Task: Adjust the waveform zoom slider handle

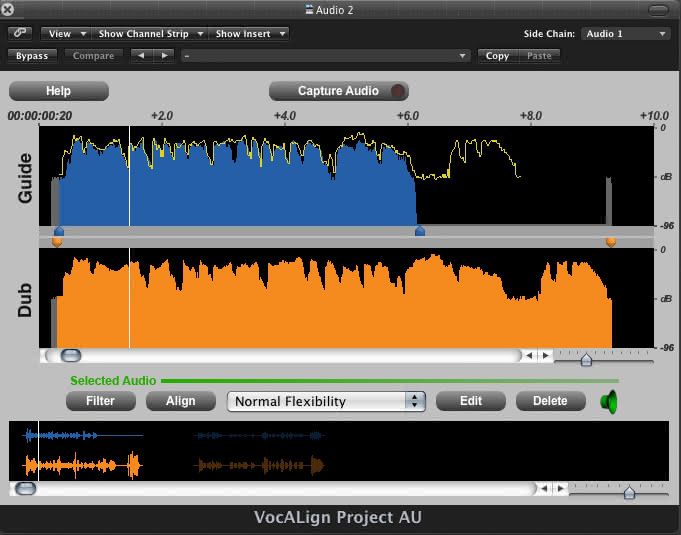Action: 586,359
